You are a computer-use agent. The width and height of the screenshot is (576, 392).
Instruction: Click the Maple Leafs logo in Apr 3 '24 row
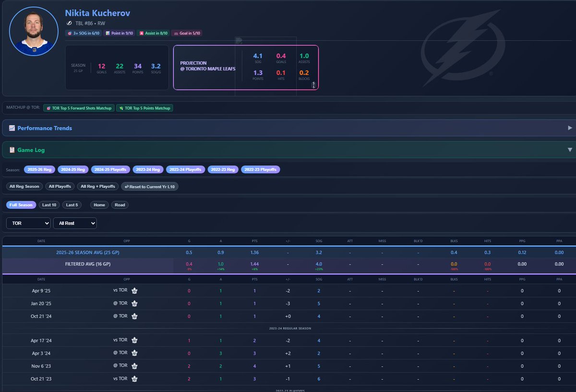pyautogui.click(x=134, y=353)
